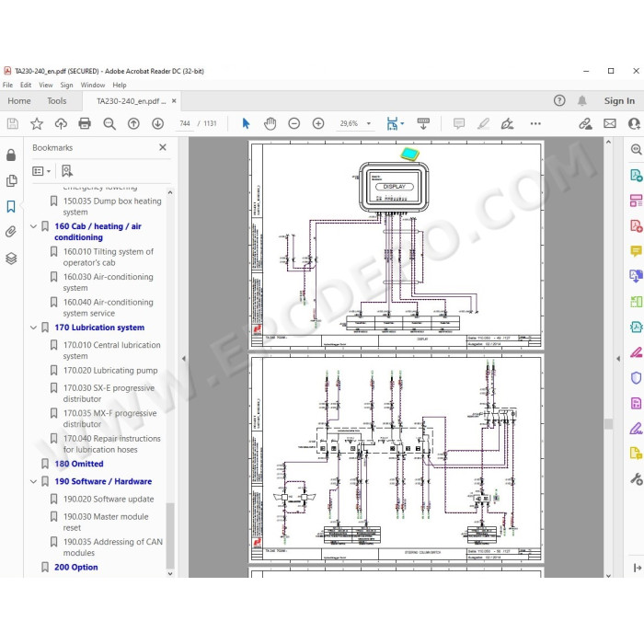Click the document vertical scrollbar thumb
Screen dimensions: 644x644
click(609, 423)
